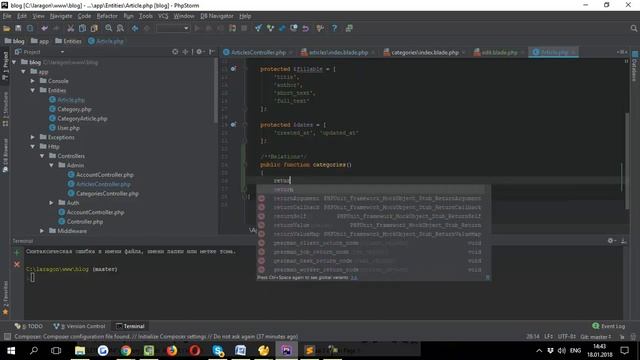Click the Settings wrench toolbar icon

[320, 28]
